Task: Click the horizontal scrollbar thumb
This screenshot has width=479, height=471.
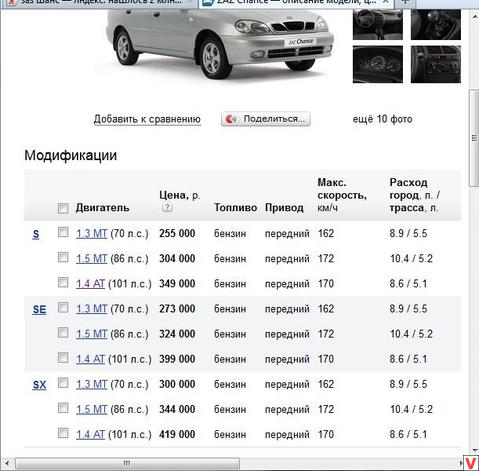Action: [x=127, y=463]
